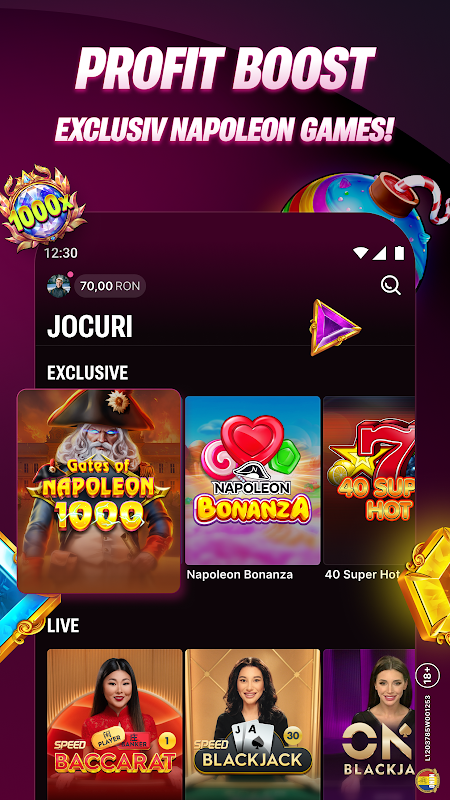Click the purple triangle gem icon
450x800 pixels.
[335, 327]
